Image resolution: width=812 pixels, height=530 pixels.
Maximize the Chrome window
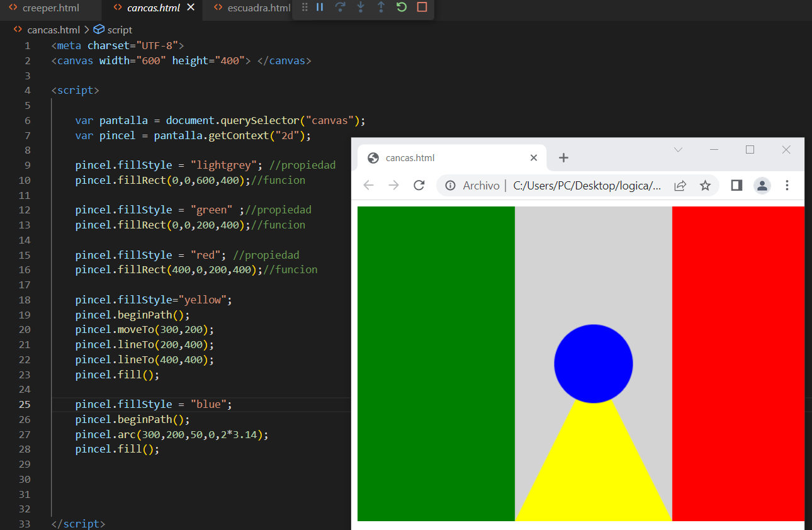coord(750,150)
